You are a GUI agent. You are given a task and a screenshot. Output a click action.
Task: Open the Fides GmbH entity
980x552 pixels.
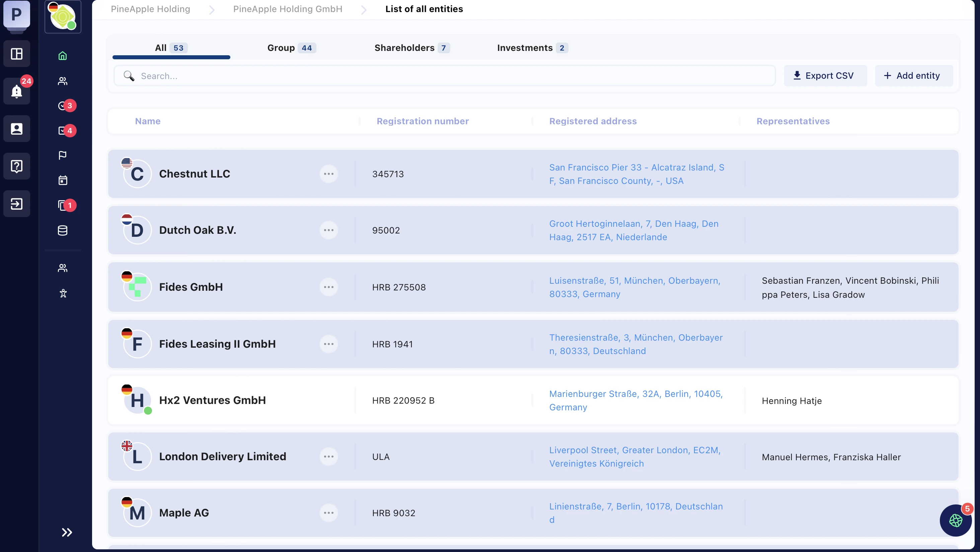pyautogui.click(x=191, y=287)
